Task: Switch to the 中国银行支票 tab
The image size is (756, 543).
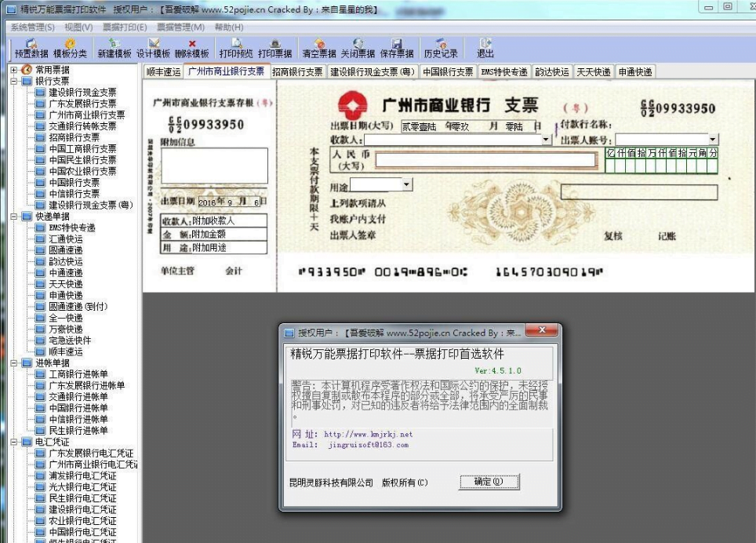Action: point(448,72)
